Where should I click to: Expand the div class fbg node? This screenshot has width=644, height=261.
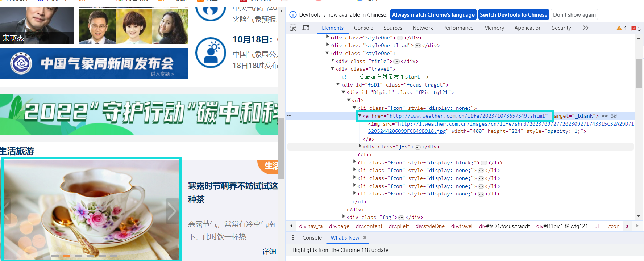point(344,216)
